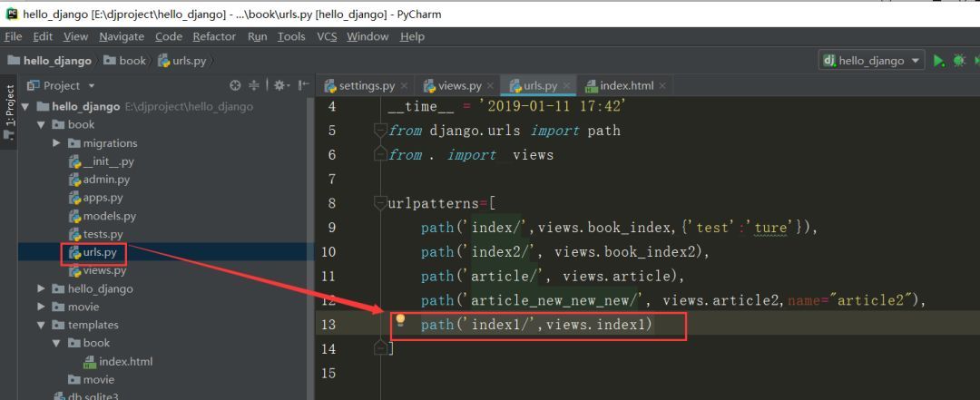Open the Navigate menu
This screenshot has height=400, width=980.
point(122,36)
